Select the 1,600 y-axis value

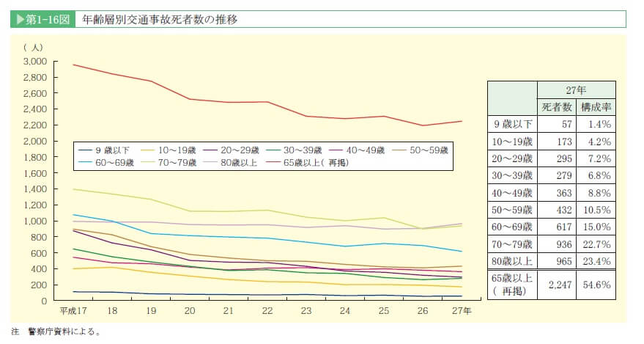point(35,173)
